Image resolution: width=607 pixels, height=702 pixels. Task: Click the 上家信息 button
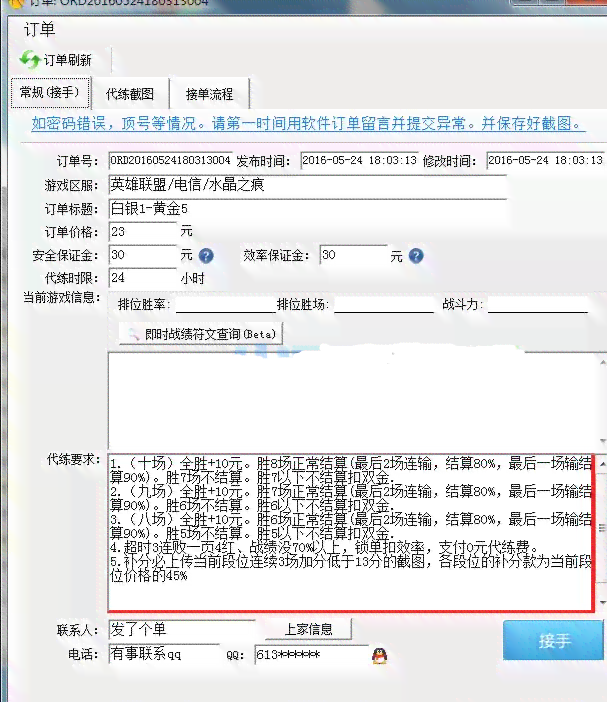click(x=308, y=629)
